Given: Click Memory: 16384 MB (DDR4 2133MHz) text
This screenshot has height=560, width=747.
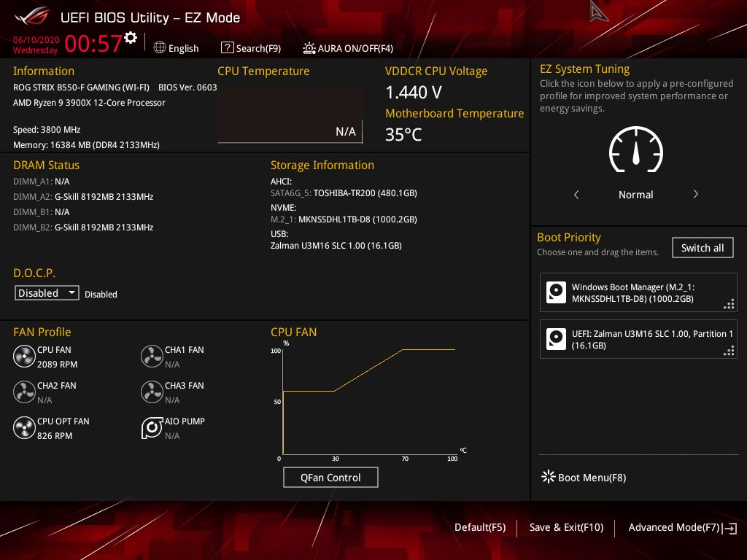Looking at the screenshot, I should (86, 145).
